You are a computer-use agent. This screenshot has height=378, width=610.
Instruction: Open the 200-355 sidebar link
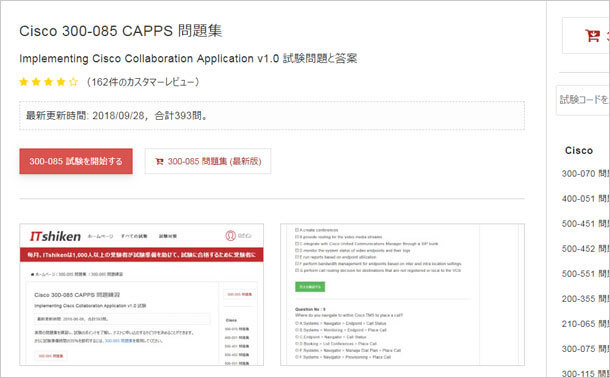(x=585, y=299)
